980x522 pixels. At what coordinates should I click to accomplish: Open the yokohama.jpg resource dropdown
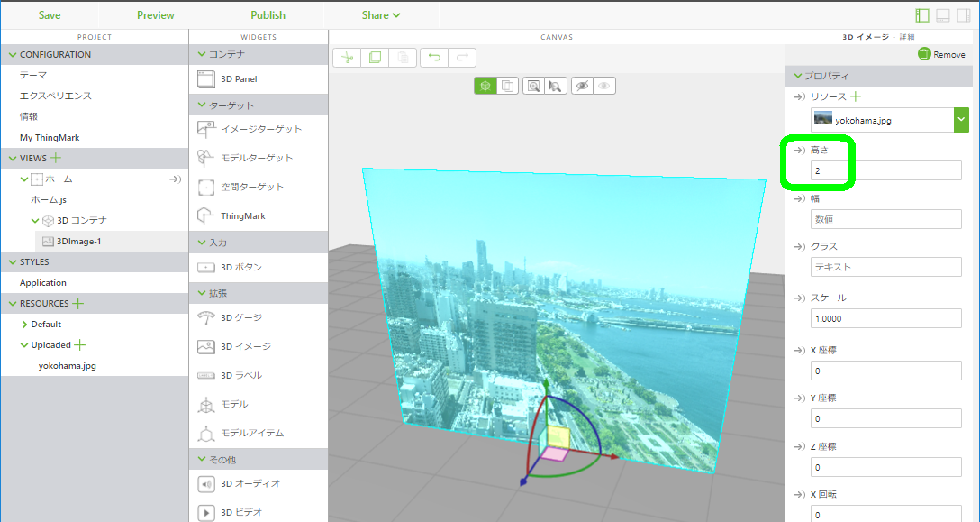pyautogui.click(x=961, y=120)
